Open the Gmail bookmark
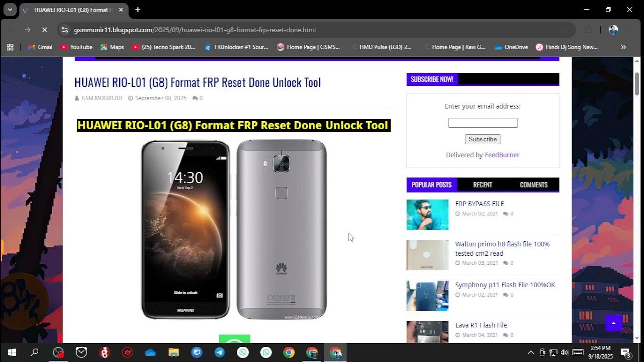Image resolution: width=644 pixels, height=362 pixels. 40,47
